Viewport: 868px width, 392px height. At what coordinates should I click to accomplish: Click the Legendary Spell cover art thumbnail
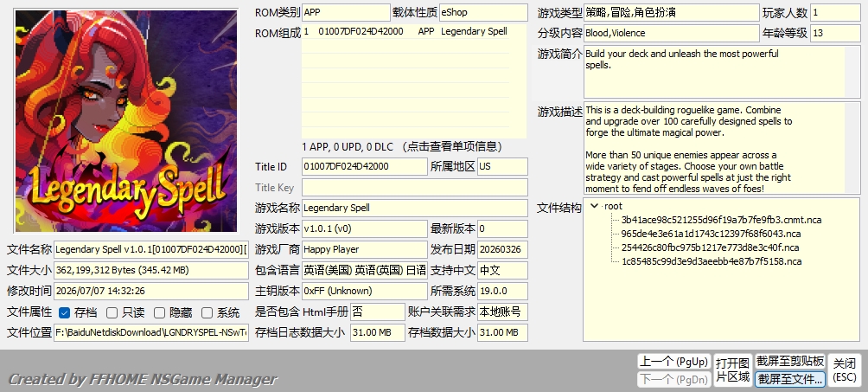126,120
